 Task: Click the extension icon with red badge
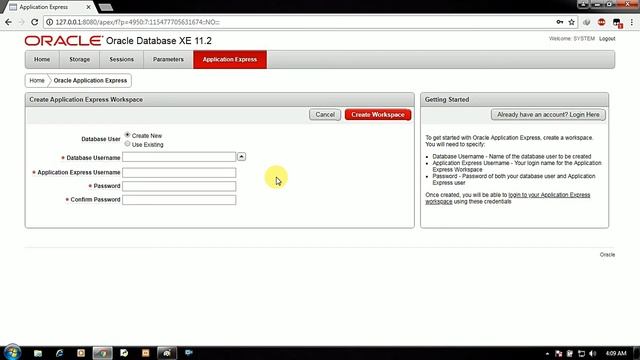click(x=617, y=23)
